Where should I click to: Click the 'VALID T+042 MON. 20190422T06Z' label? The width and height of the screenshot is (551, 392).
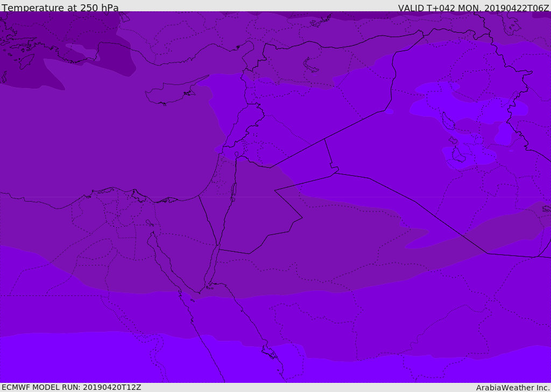pos(474,8)
